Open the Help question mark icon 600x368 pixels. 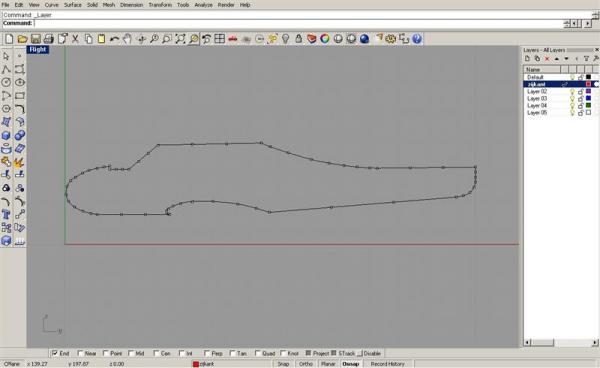[x=417, y=39]
